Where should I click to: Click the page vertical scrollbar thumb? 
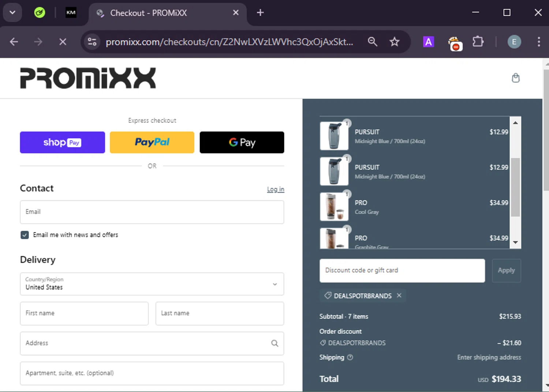click(x=546, y=130)
